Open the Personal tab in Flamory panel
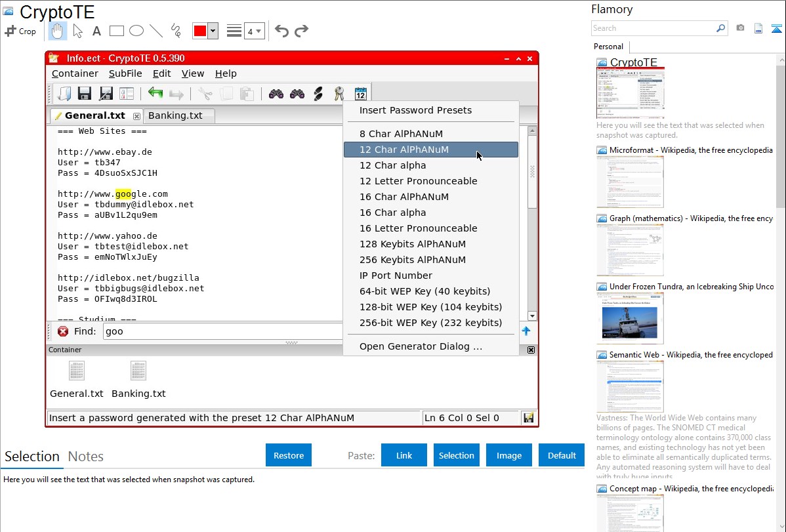The width and height of the screenshot is (786, 532). point(608,47)
